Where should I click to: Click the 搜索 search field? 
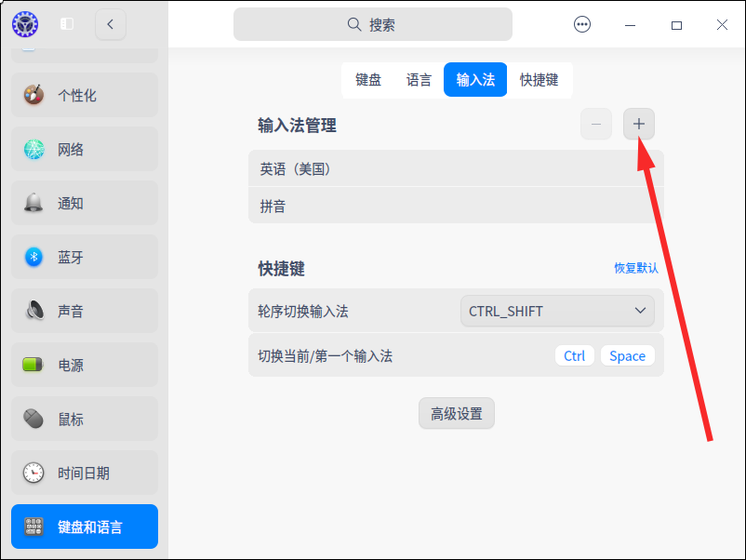[x=372, y=24]
